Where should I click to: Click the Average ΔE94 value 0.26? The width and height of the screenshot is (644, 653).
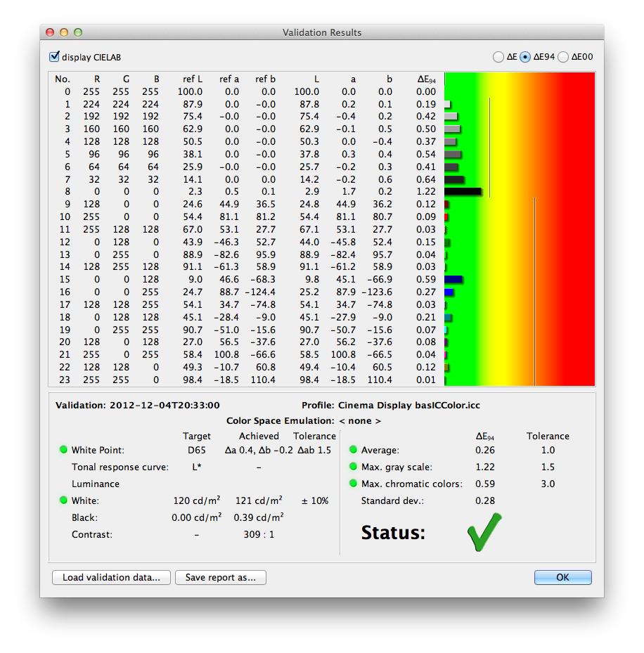[x=485, y=450]
